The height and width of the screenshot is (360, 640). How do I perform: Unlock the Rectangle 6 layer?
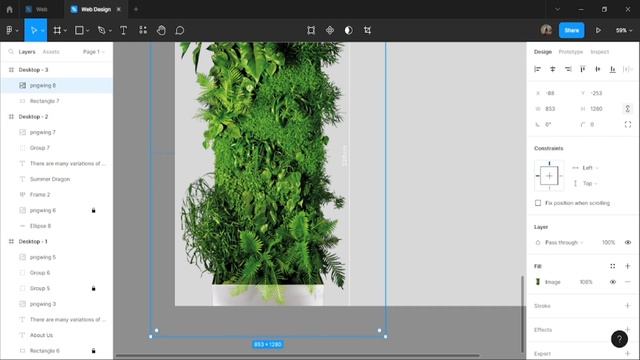93,351
